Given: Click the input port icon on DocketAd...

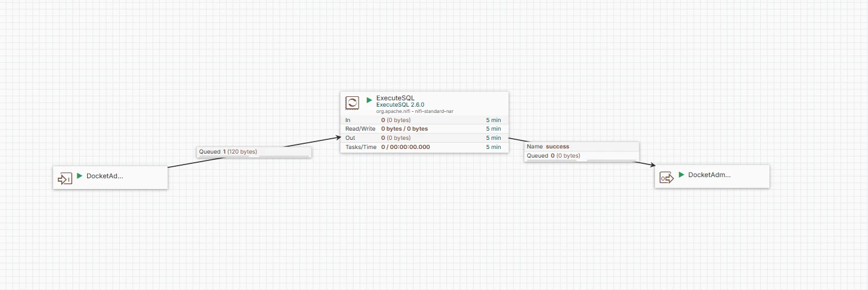Looking at the screenshot, I should 65,179.
